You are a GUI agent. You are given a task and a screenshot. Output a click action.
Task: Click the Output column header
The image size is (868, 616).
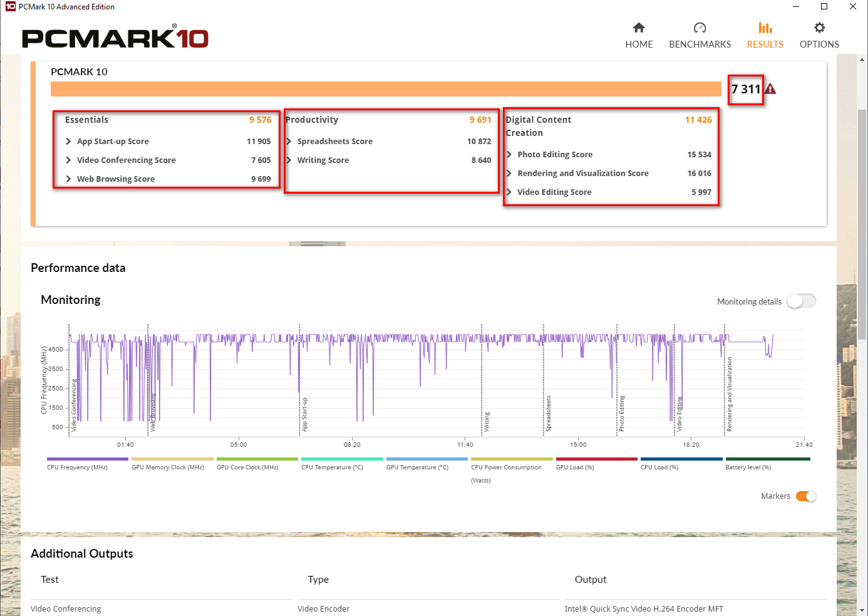(x=591, y=580)
